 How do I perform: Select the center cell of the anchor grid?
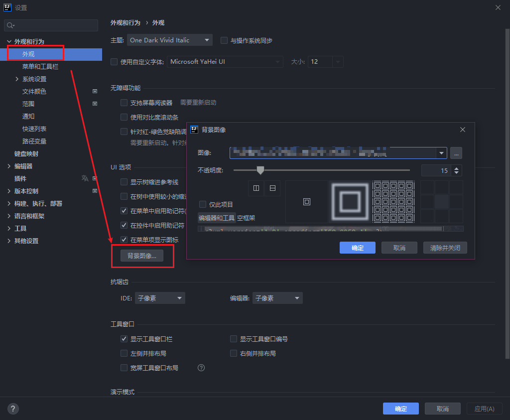pos(442,202)
